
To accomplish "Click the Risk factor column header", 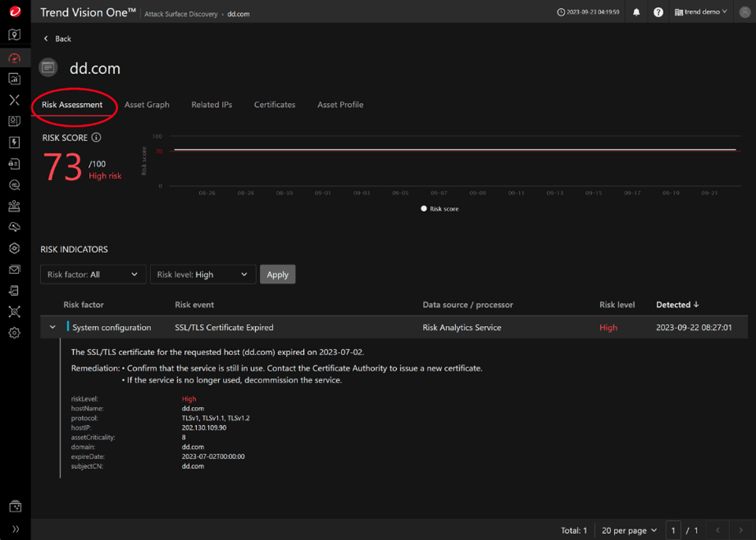I will click(x=83, y=305).
